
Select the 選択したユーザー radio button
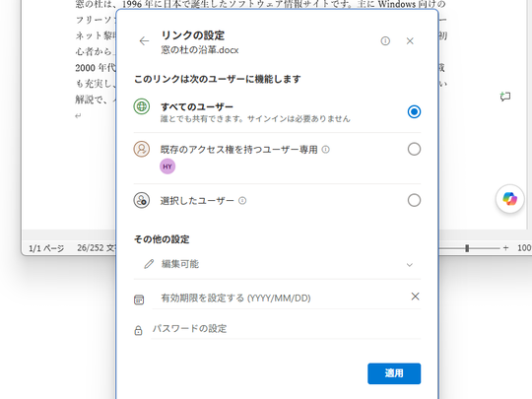tap(414, 200)
